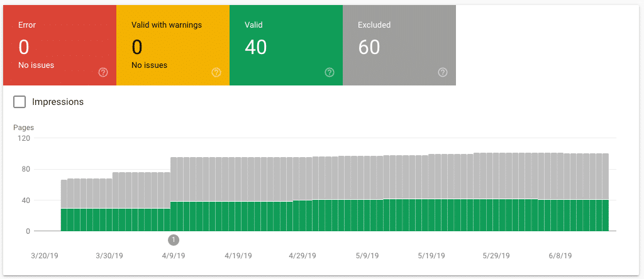Click the gray bar segment above 4/19/19
644x279 pixels.
pyautogui.click(x=238, y=179)
